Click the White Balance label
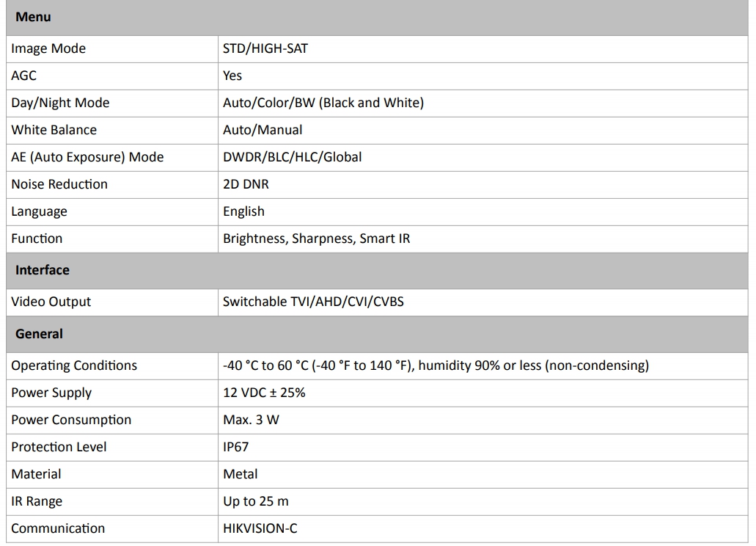 pyautogui.click(x=54, y=130)
